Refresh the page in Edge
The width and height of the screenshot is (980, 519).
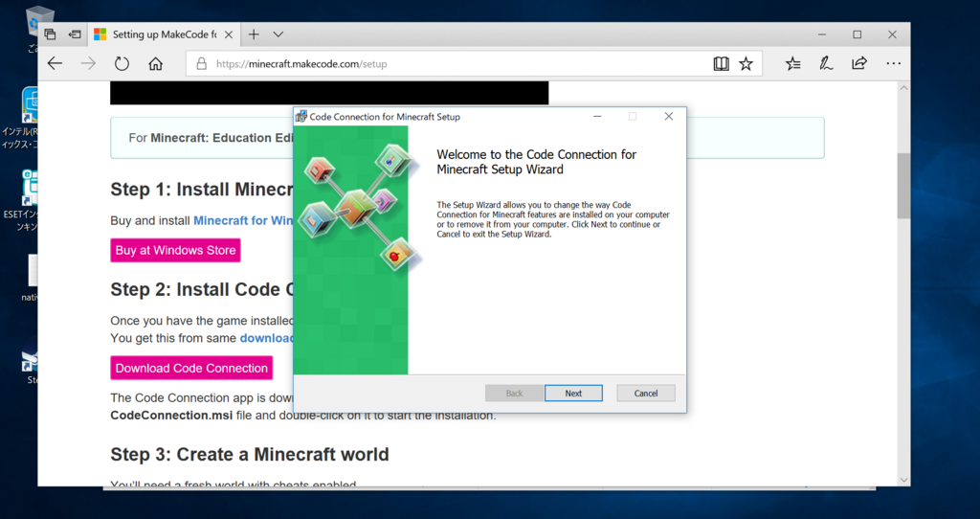(x=122, y=63)
